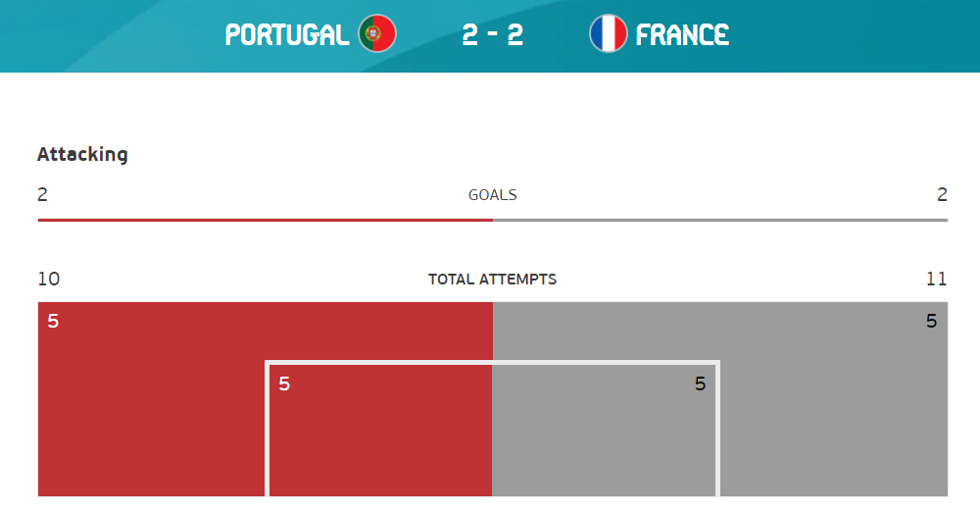Click Portugal's off-target 5 outside the goal frame
The height and width of the screenshot is (512, 980).
click(53, 321)
